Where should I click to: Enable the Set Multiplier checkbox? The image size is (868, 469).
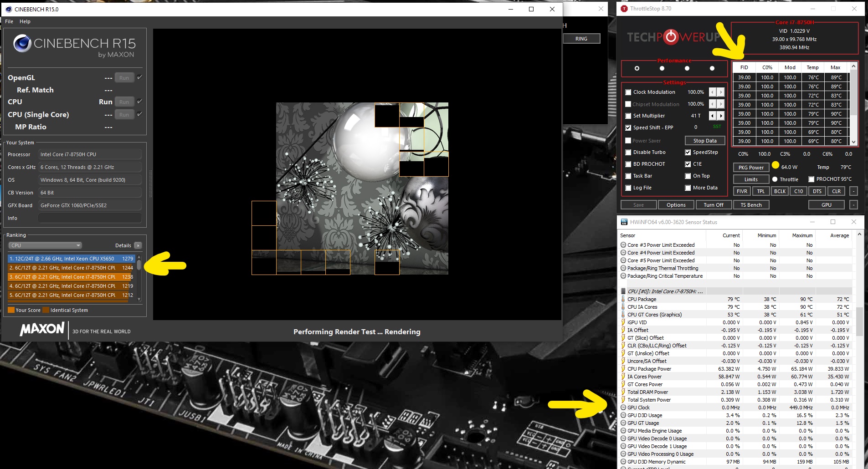pos(628,116)
